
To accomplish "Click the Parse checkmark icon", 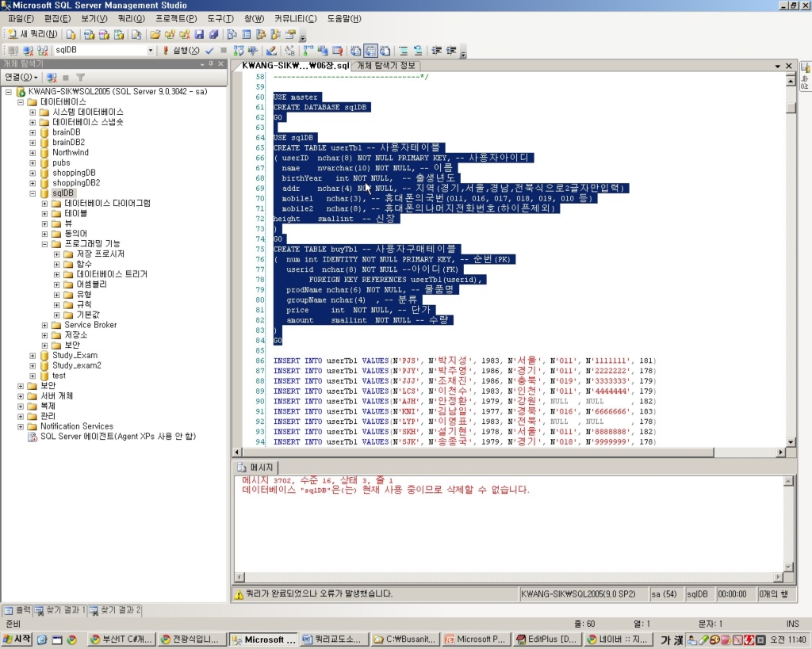I will [x=209, y=50].
